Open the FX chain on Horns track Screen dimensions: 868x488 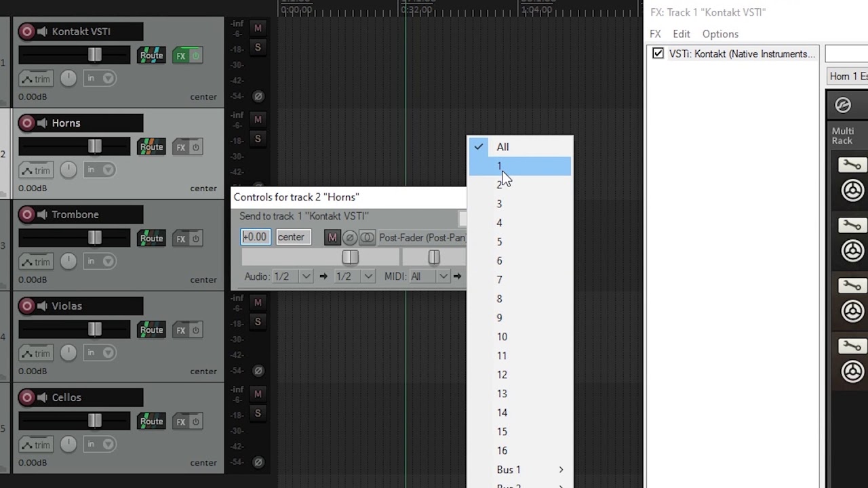[x=180, y=147]
